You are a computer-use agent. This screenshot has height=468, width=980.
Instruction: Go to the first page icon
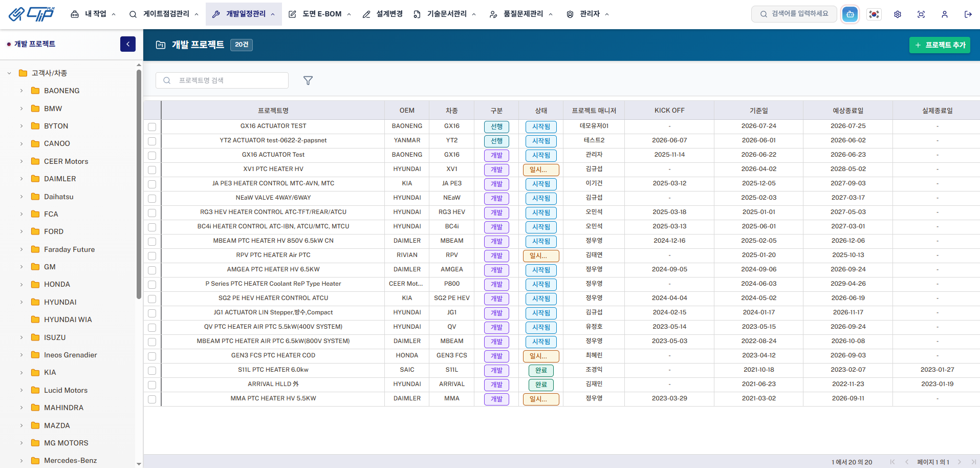pos(892,462)
